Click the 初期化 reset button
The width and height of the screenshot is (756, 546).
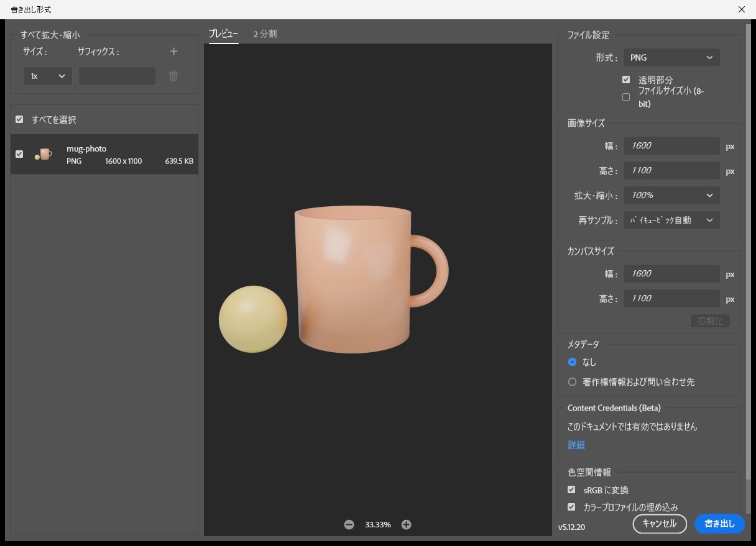[709, 321]
